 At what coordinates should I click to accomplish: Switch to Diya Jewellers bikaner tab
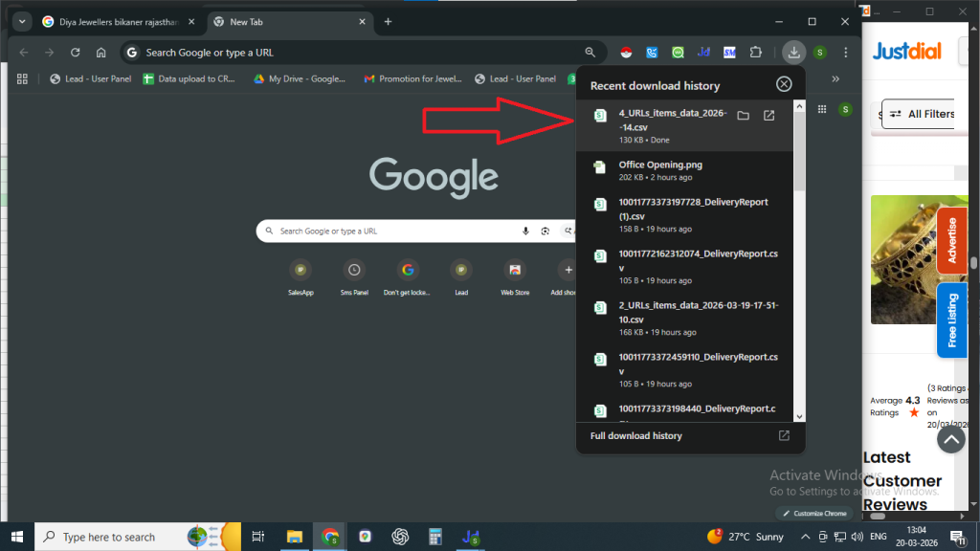click(112, 21)
